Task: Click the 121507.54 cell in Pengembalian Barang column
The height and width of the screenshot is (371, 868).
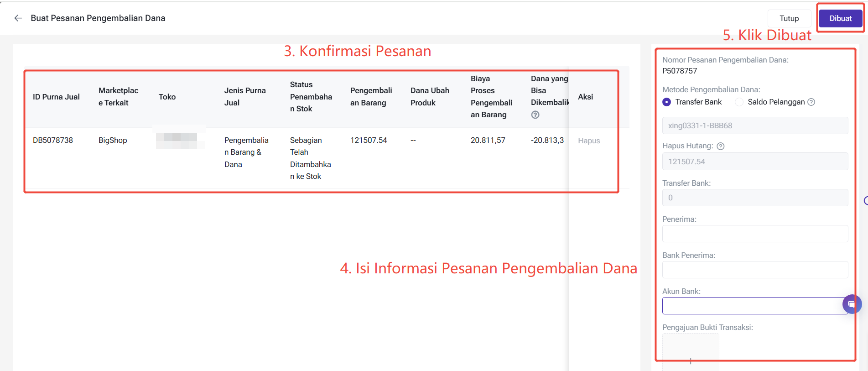Action: click(x=369, y=140)
